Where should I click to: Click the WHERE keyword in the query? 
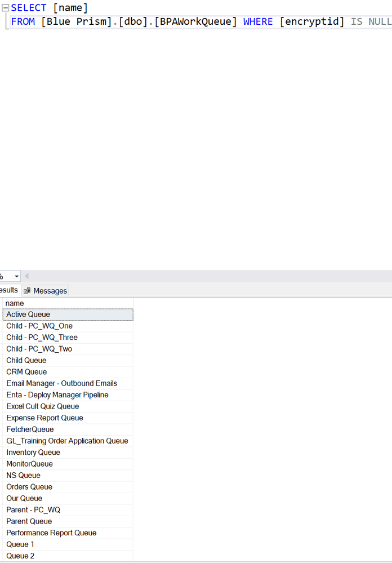(258, 21)
